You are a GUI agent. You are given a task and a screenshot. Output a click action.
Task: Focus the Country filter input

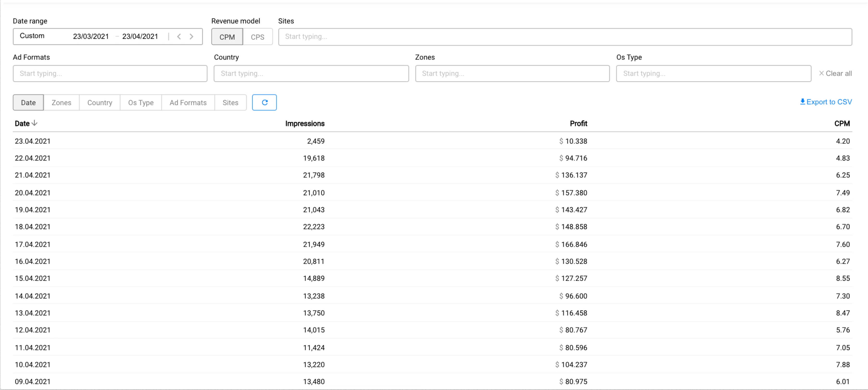pyautogui.click(x=311, y=74)
